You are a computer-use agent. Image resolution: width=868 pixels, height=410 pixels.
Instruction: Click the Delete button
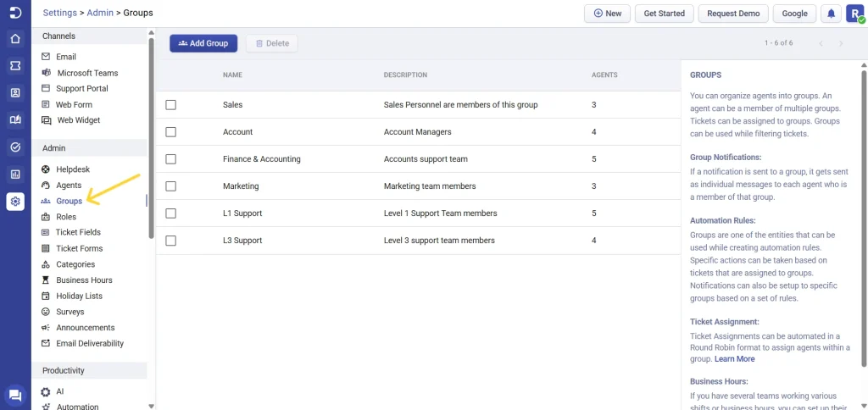[272, 43]
